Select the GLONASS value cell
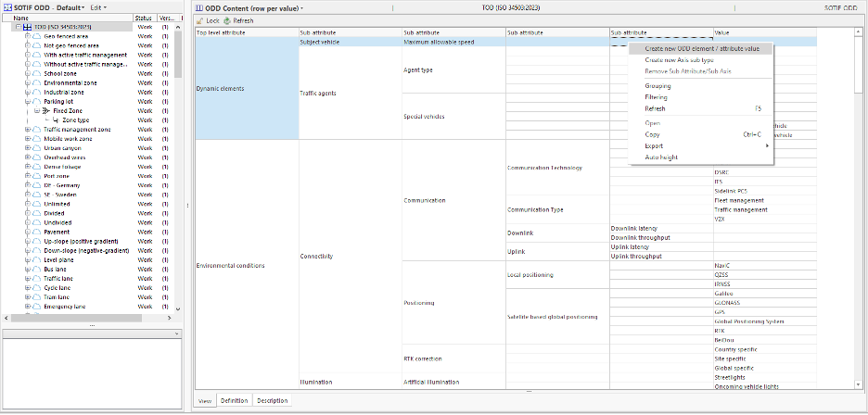 (764, 303)
